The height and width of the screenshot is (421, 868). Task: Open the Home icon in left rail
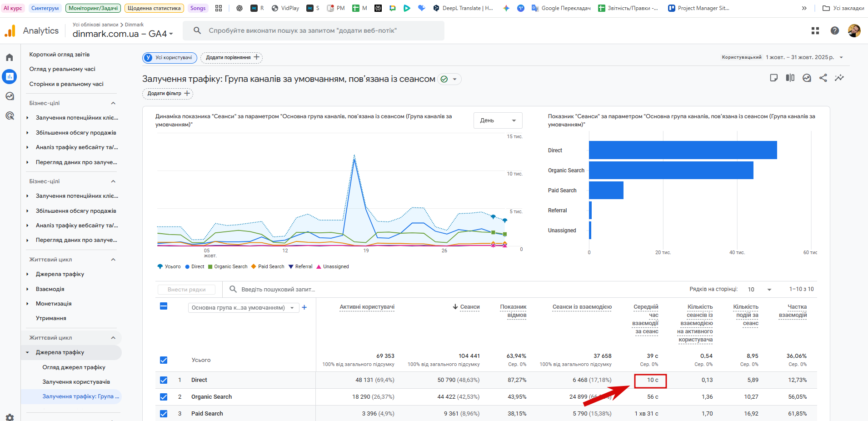coord(10,57)
